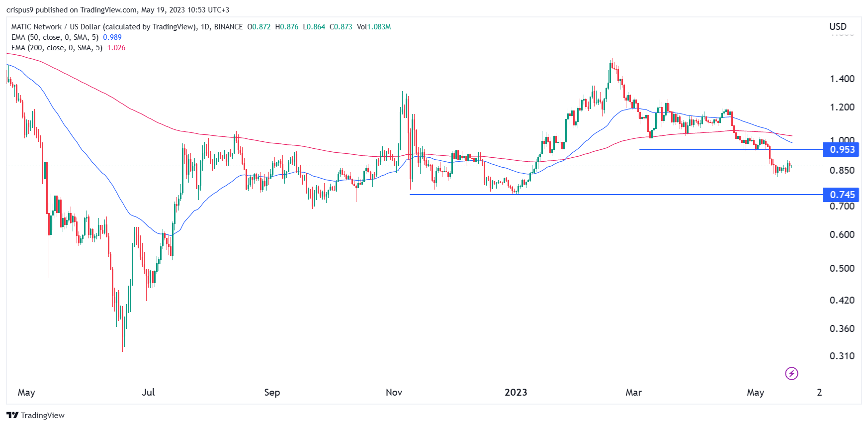Click the 1.400 price axis label
868x426 pixels.
842,79
